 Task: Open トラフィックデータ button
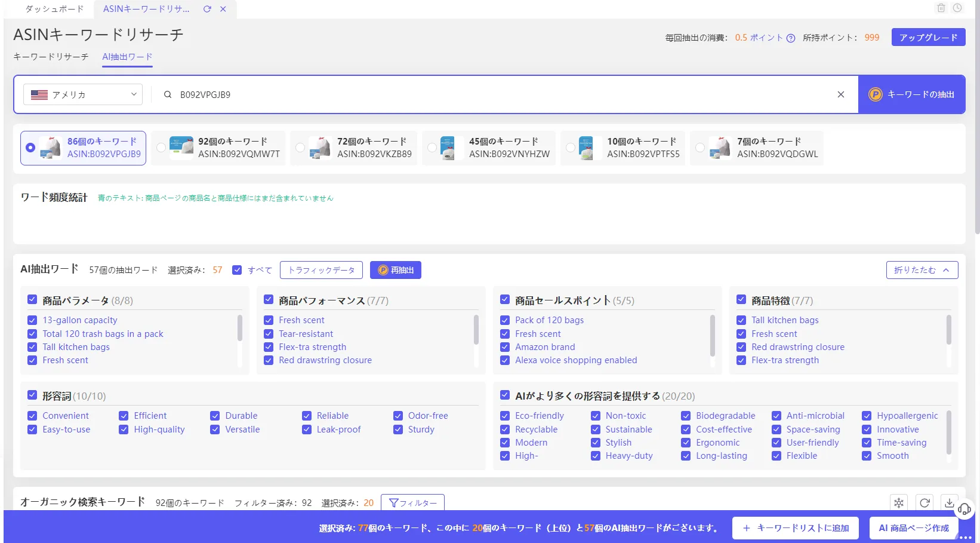pyautogui.click(x=321, y=270)
